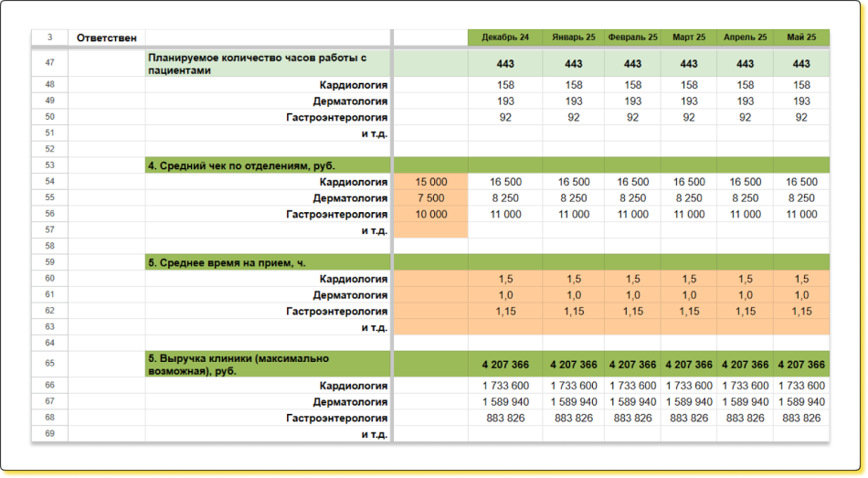Click the orange cell containing 7 500
The width and height of the screenshot is (868, 478).
430,198
